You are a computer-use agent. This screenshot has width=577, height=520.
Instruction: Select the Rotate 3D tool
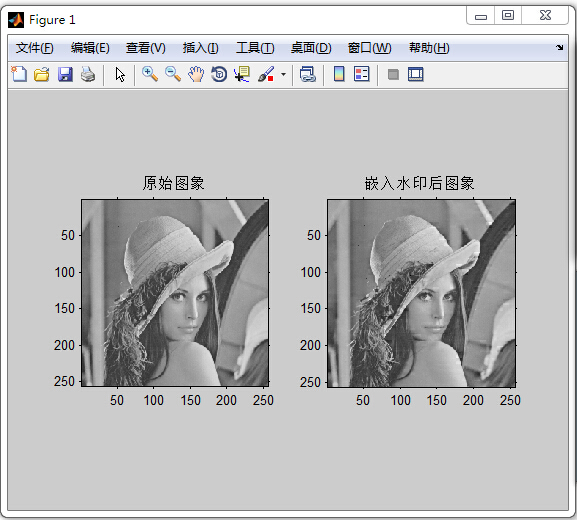point(219,74)
